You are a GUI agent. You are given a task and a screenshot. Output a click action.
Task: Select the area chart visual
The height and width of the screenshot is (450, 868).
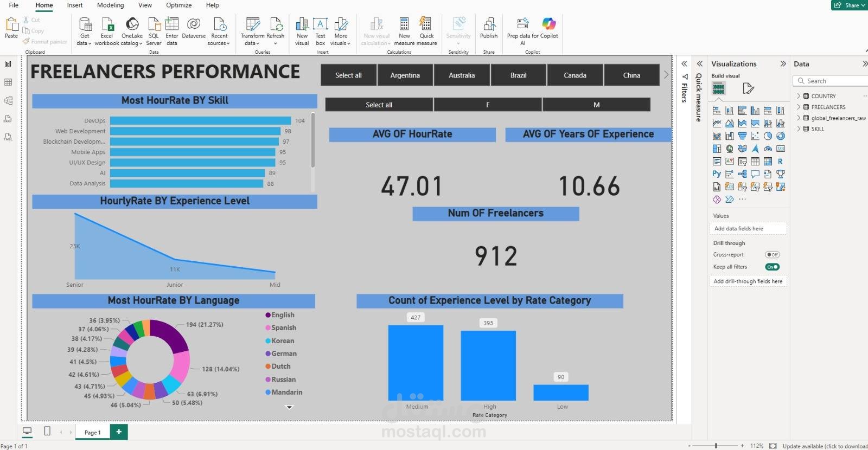730,124
